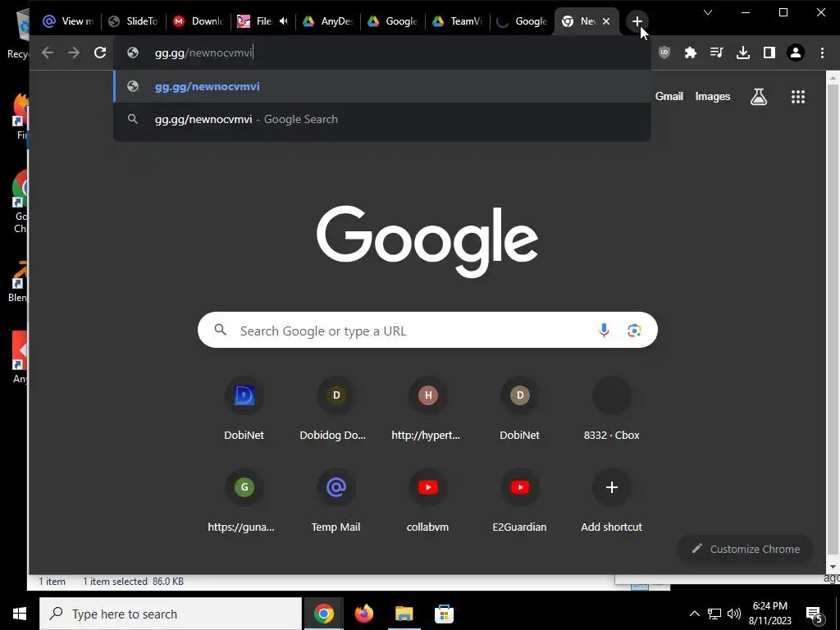The width and height of the screenshot is (840, 630).
Task: Reload the page with the refresh icon
Action: (100, 52)
